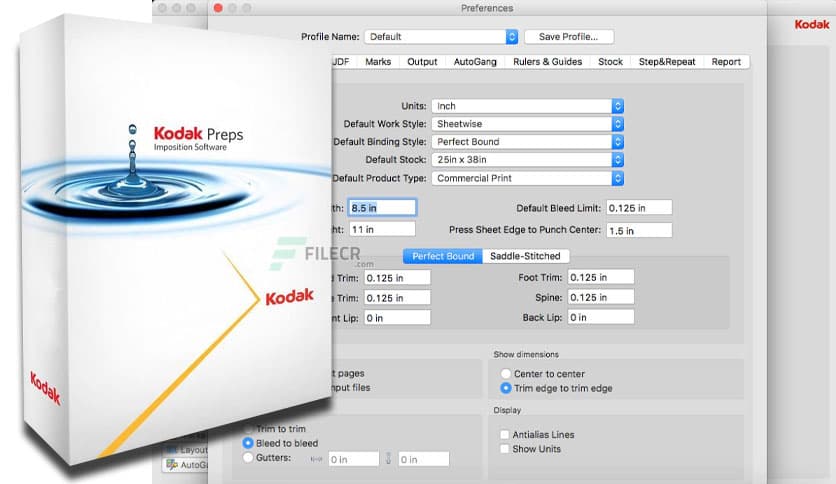
Task: Expand the Units dropdown showing Inch
Action: coord(528,106)
